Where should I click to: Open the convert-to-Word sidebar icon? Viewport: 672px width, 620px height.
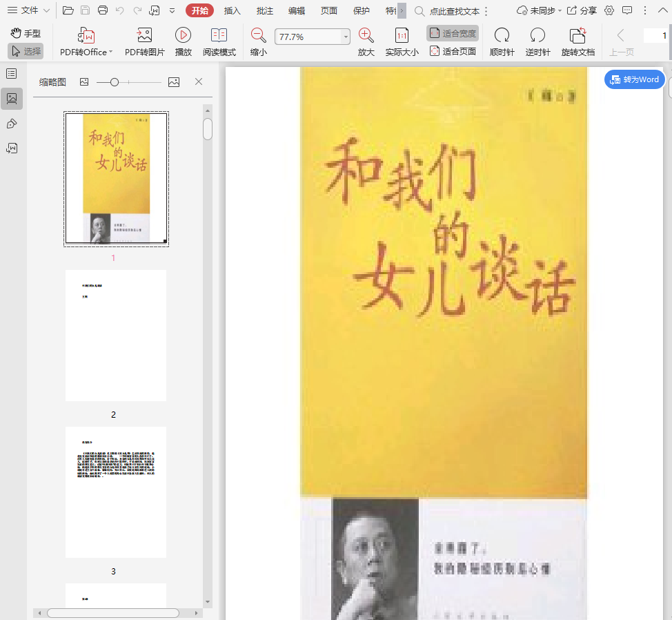[x=12, y=148]
